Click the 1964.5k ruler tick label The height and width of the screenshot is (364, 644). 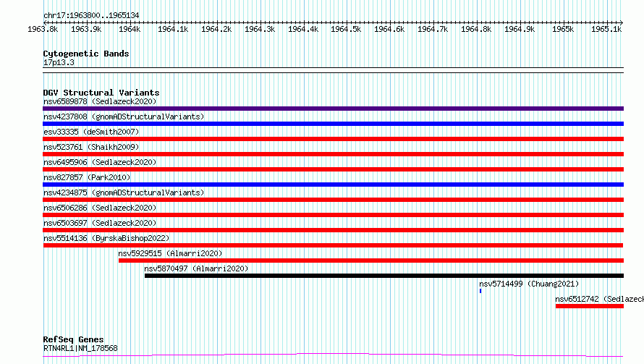[346, 29]
